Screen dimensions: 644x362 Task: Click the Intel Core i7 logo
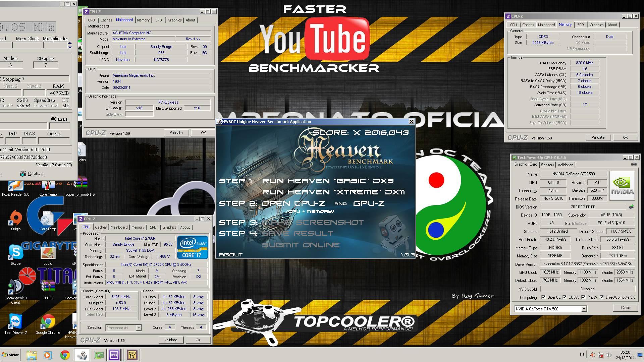point(193,247)
